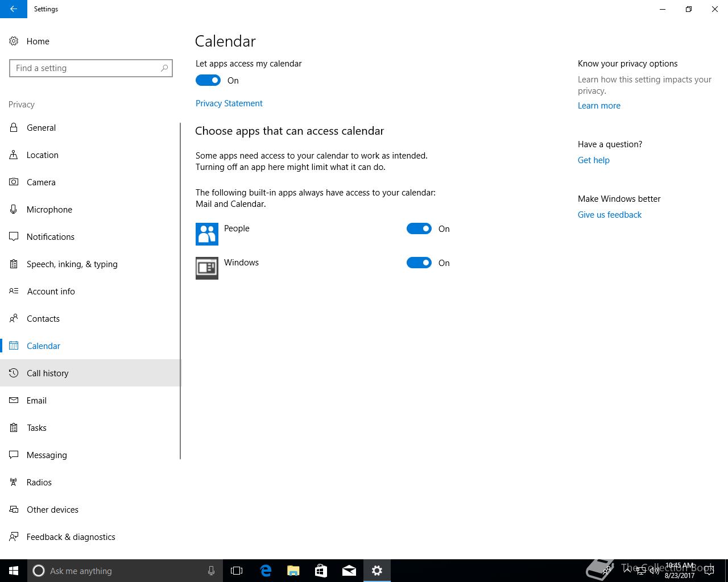The height and width of the screenshot is (582, 728).
Task: Open the Windows Start menu
Action: (14, 571)
